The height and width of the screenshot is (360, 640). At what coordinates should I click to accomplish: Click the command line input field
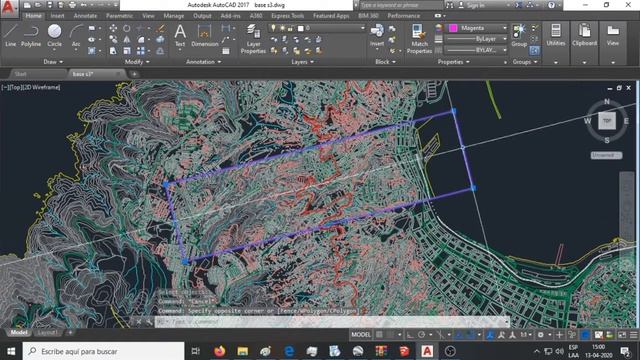(331, 322)
